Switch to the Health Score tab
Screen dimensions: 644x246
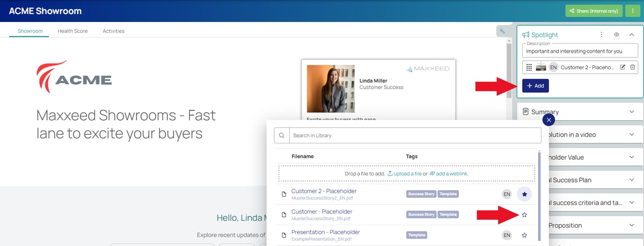[72, 31]
